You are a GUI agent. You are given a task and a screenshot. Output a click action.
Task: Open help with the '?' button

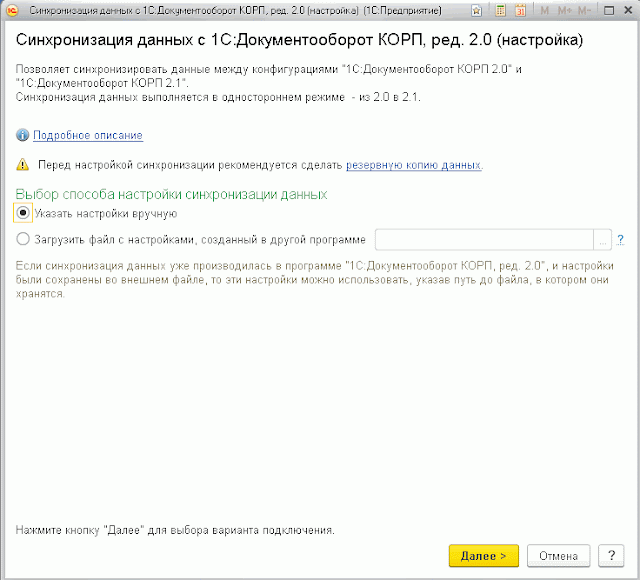pos(611,556)
